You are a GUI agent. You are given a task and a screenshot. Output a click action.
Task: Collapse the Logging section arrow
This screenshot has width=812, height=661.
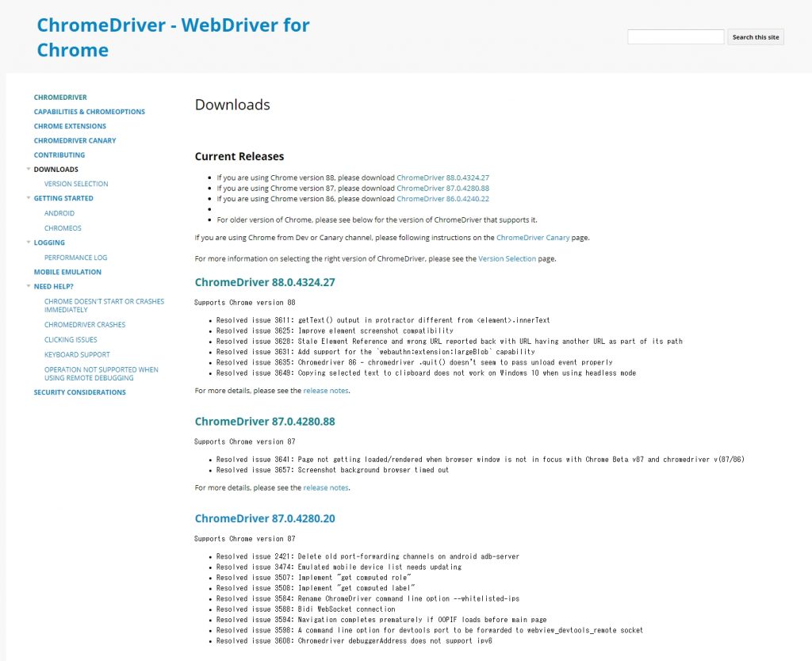point(29,242)
